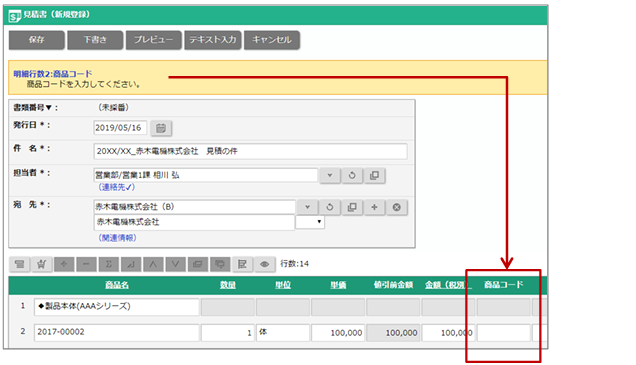Click the 数量 column header

(x=228, y=285)
